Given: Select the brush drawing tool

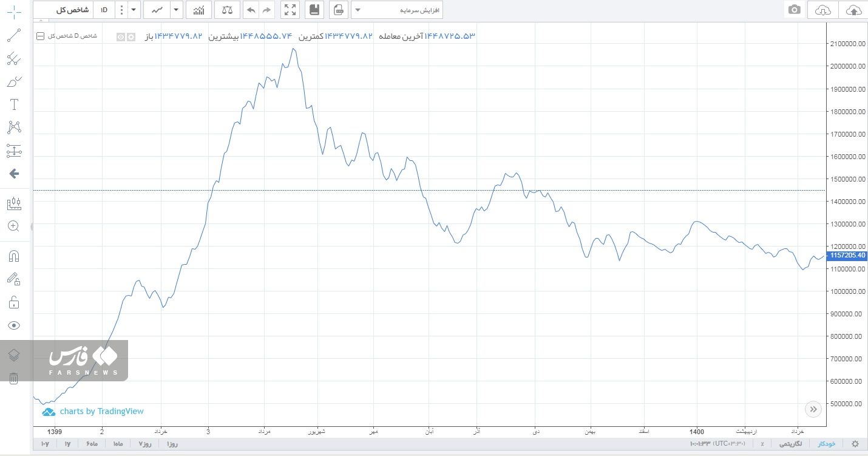Looking at the screenshot, I should pos(14,82).
